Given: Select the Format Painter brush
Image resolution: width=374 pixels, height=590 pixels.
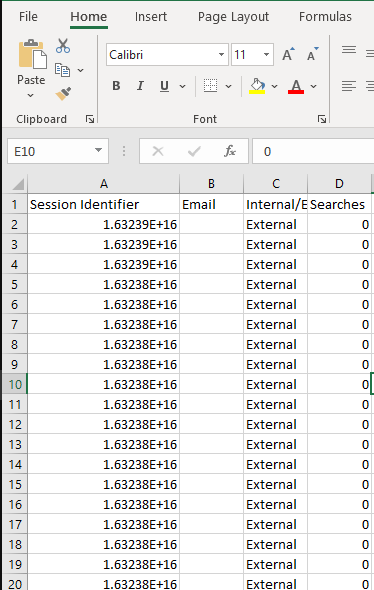Looking at the screenshot, I should pyautogui.click(x=63, y=94).
